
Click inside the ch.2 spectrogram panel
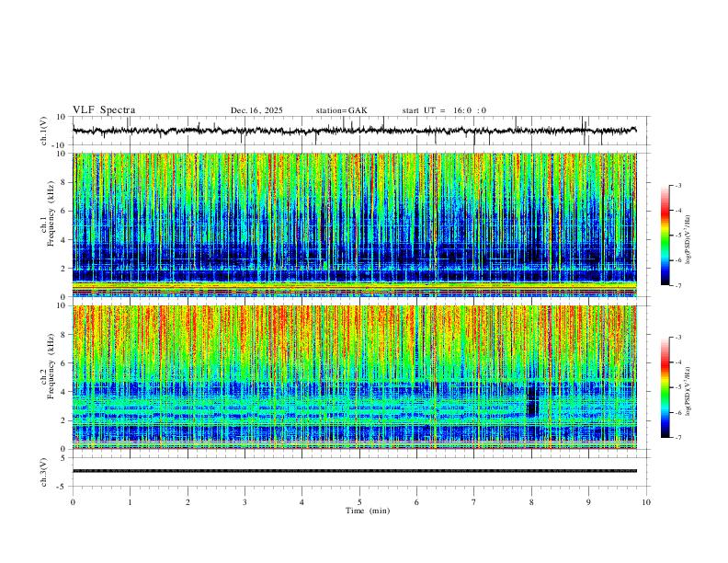[x=354, y=377]
